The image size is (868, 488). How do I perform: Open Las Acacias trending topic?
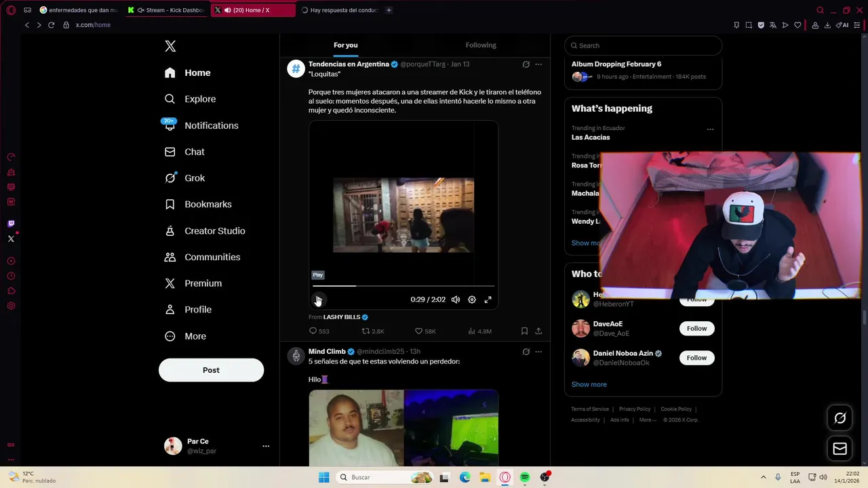point(591,138)
